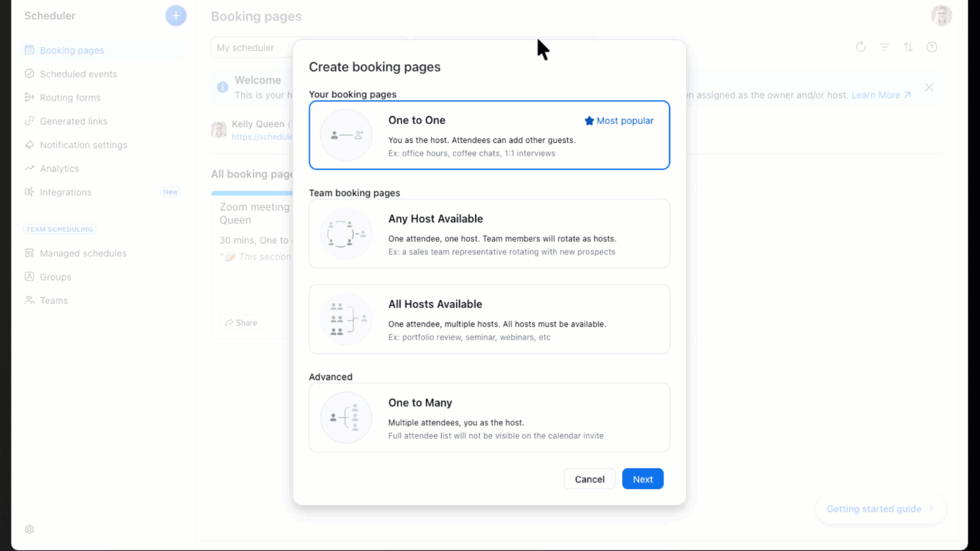Click the Zoom meeting booking card title

pos(255,214)
